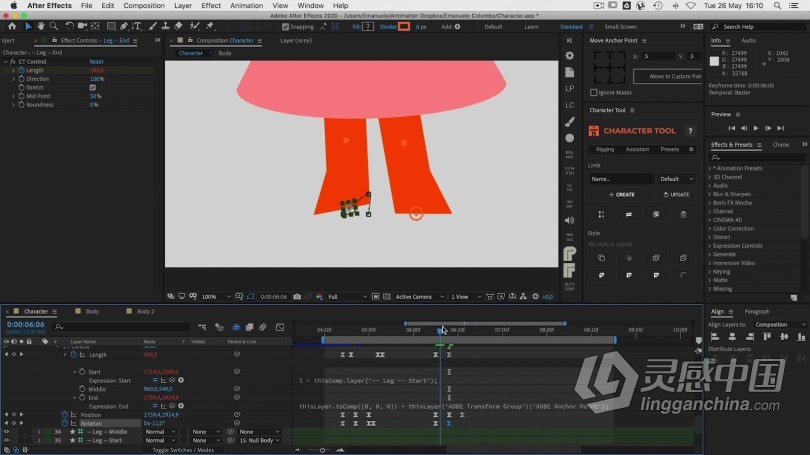
Task: Open the Effect menu
Action: point(211,5)
